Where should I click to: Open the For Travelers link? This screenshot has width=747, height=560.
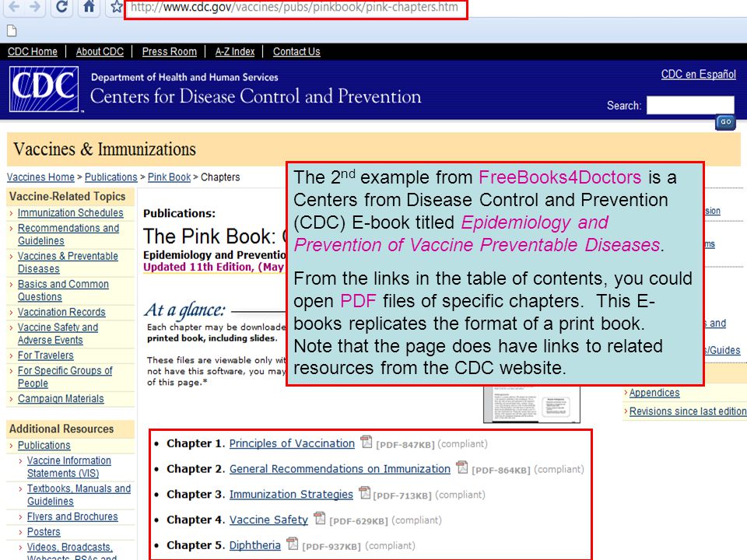tap(46, 355)
